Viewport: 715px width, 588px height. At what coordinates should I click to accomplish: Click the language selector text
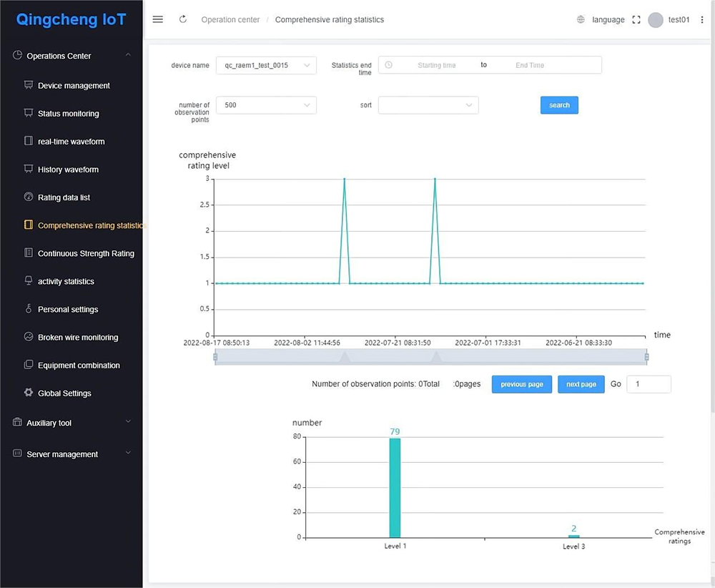[608, 19]
